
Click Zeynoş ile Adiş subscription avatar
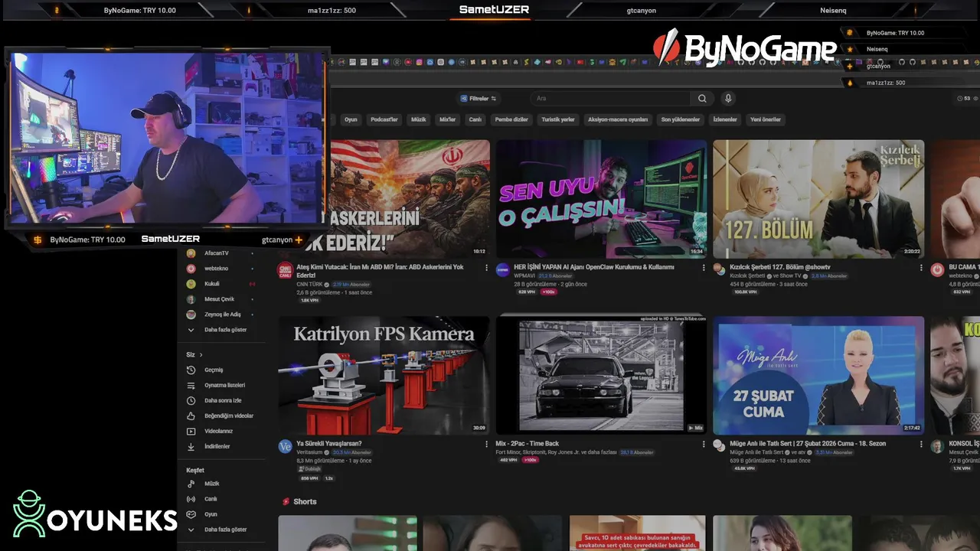tap(191, 315)
